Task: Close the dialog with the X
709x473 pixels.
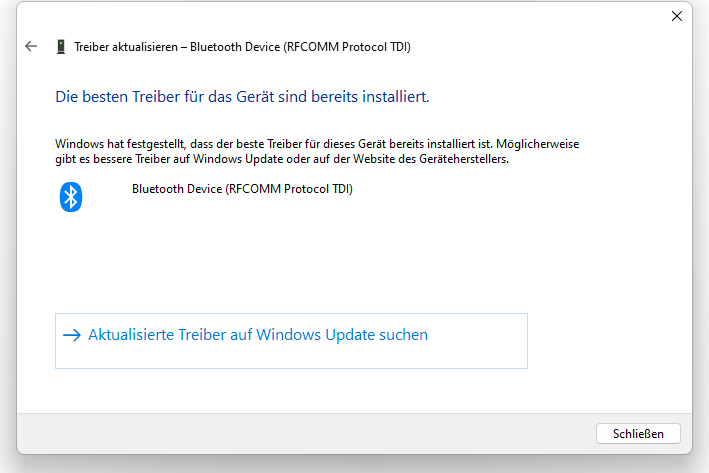Action: coord(676,16)
